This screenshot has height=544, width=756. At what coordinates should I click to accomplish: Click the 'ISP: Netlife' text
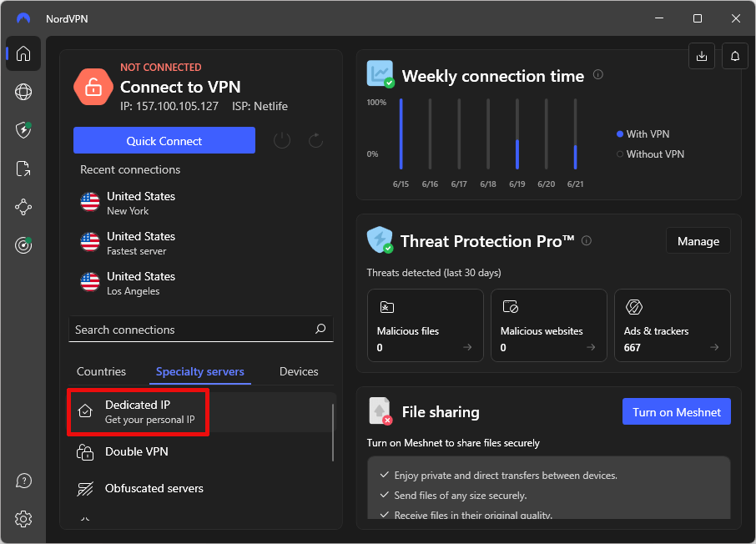point(260,106)
